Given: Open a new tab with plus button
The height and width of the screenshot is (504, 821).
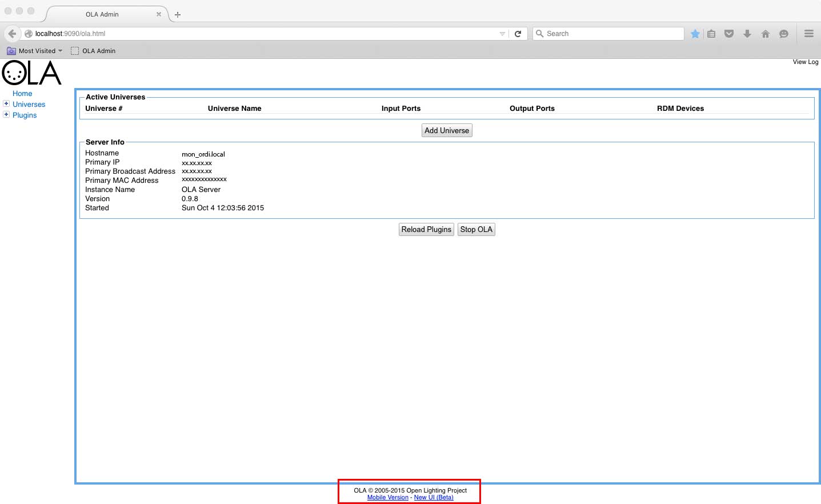Looking at the screenshot, I should click(178, 15).
